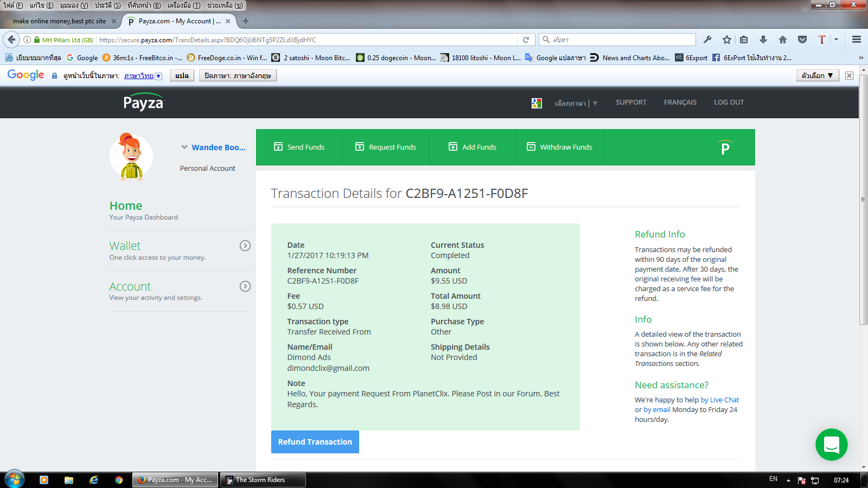Open the FreeBitco.in bookmark
868x488 pixels.
click(142, 57)
